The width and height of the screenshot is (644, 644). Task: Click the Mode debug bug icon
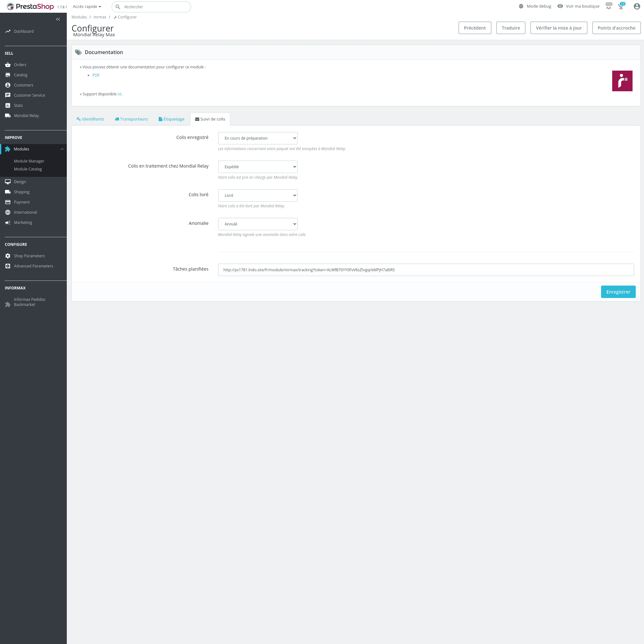pyautogui.click(x=521, y=6)
